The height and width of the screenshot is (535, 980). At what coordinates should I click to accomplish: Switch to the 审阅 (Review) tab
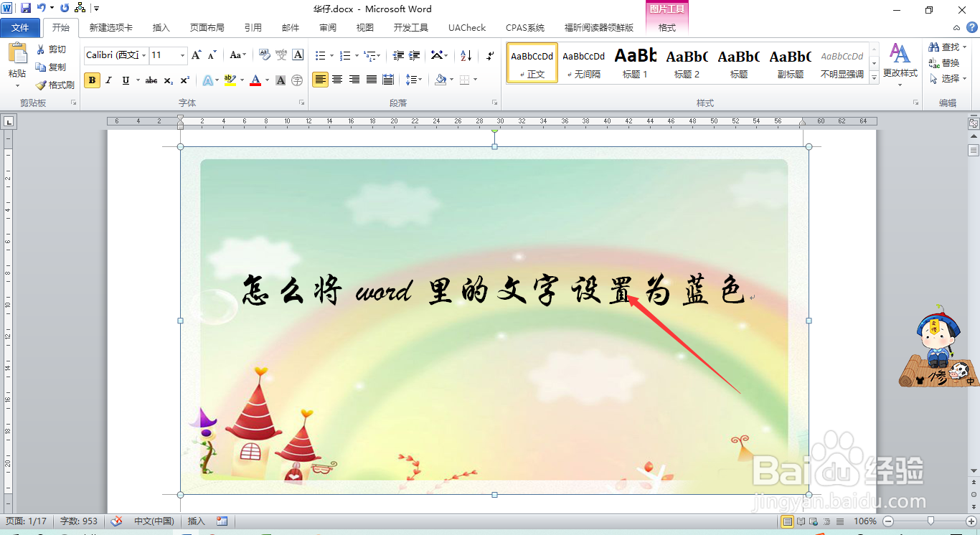coord(328,28)
